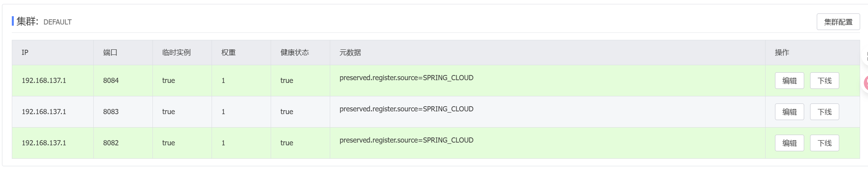Click the 集群: DEFAULT heading
The height and width of the screenshot is (171, 868).
44,22
